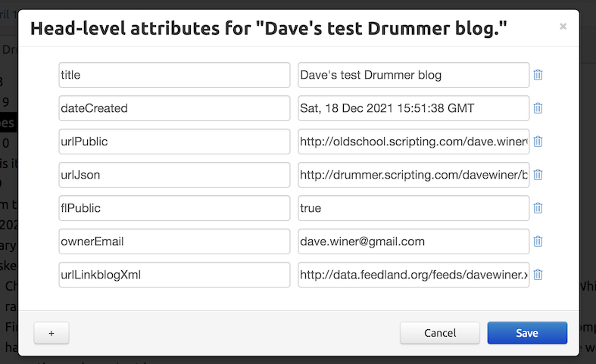Viewport: 596px width, 364px height.
Task: Edit the title attribute name field
Action: click(174, 75)
